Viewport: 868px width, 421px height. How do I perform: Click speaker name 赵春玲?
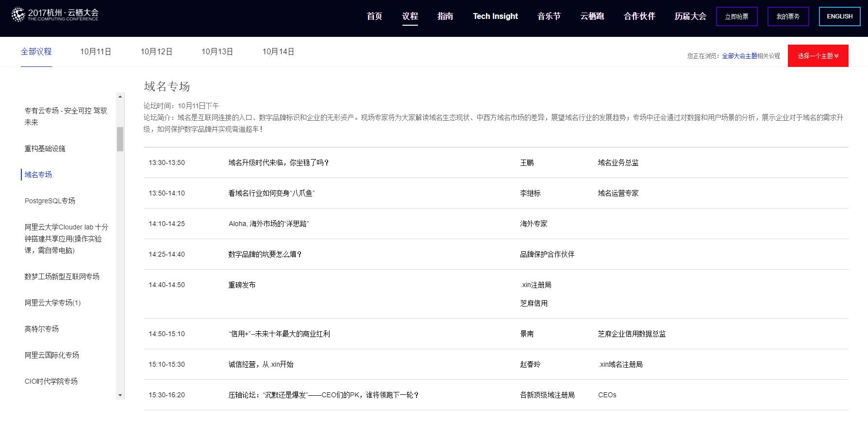coord(530,364)
